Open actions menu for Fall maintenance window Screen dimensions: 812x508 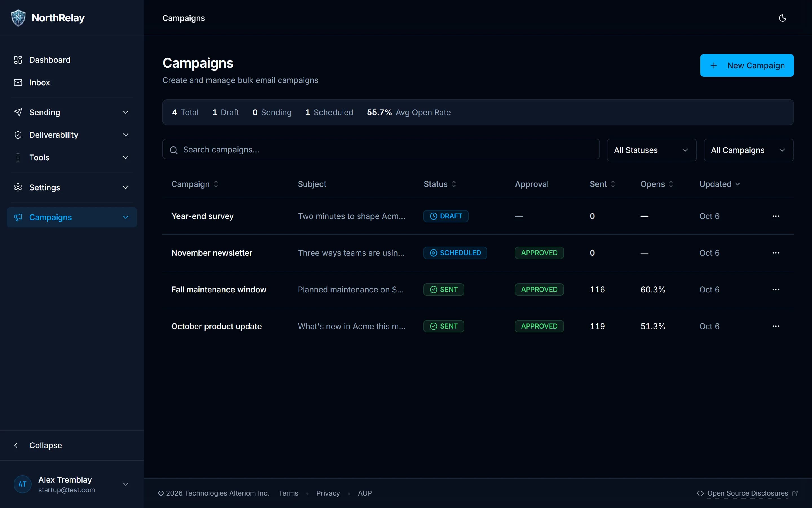coord(775,289)
